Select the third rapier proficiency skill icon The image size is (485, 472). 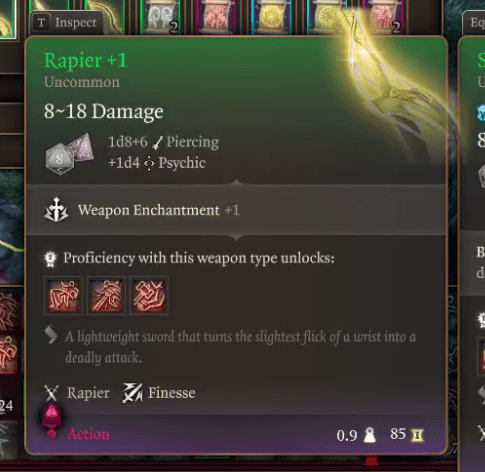(x=149, y=295)
